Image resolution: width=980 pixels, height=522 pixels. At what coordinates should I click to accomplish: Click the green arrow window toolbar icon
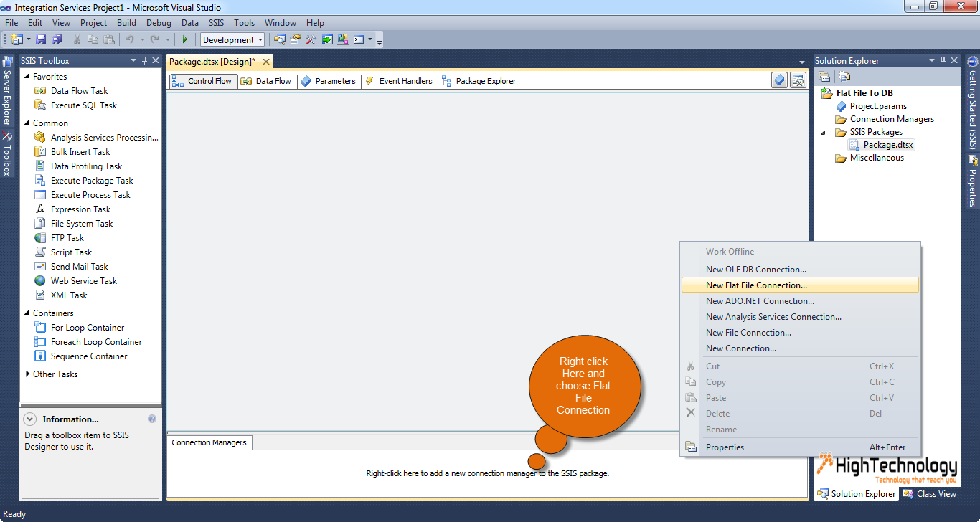point(327,39)
